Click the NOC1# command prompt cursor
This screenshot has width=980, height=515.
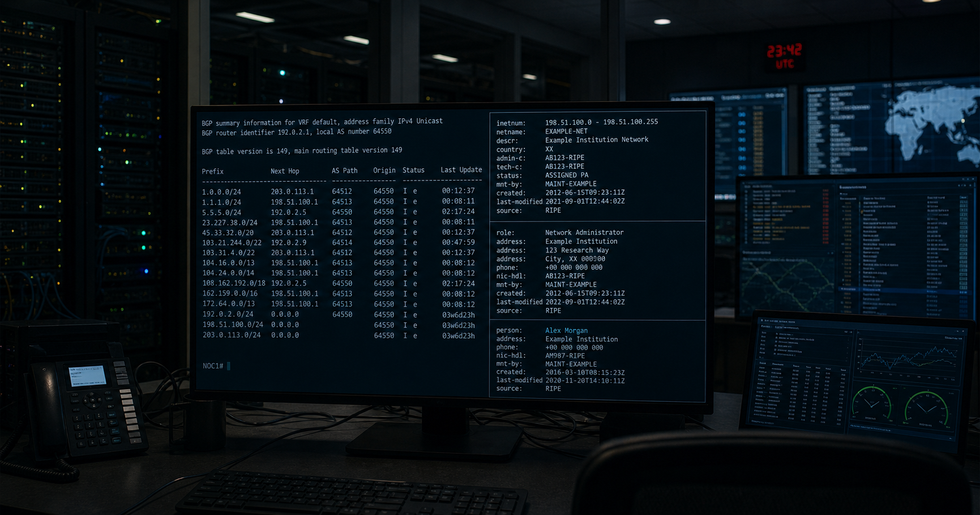point(229,366)
